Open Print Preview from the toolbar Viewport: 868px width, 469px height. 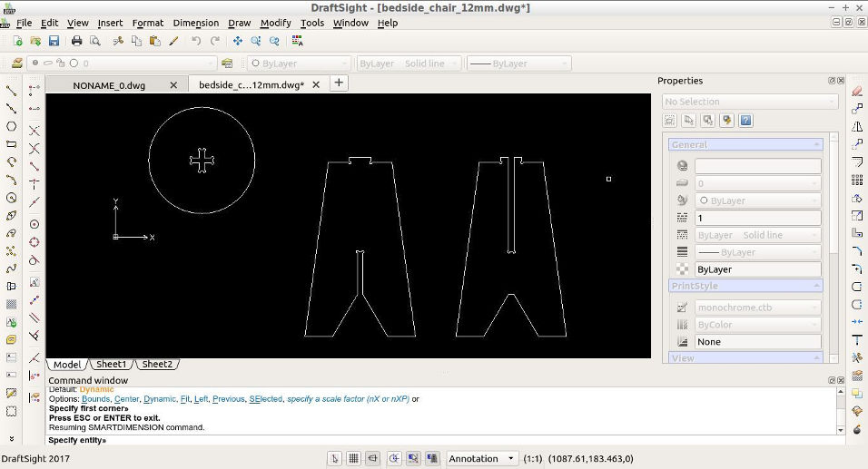[95, 41]
